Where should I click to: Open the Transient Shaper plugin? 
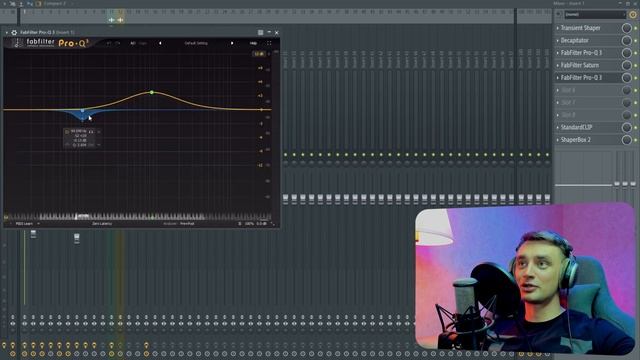580,28
